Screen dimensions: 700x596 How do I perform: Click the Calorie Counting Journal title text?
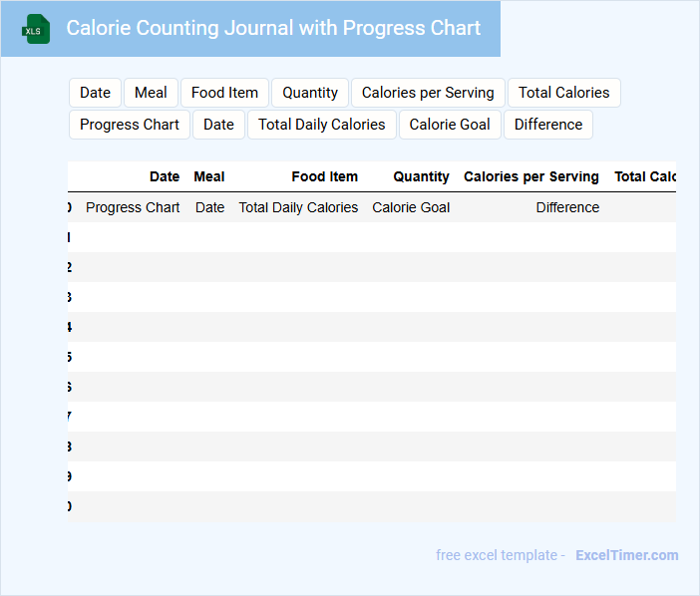tap(273, 28)
